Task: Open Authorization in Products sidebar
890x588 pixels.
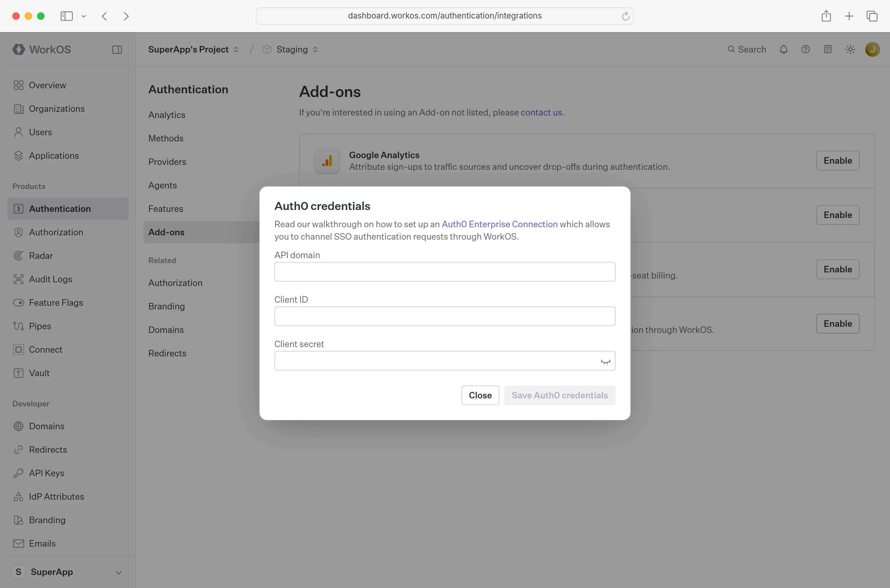Action: click(68, 232)
